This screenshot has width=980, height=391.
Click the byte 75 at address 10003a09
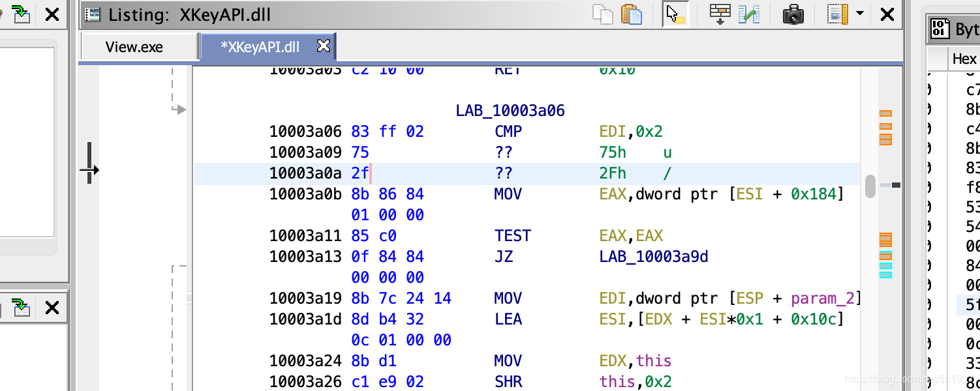360,152
